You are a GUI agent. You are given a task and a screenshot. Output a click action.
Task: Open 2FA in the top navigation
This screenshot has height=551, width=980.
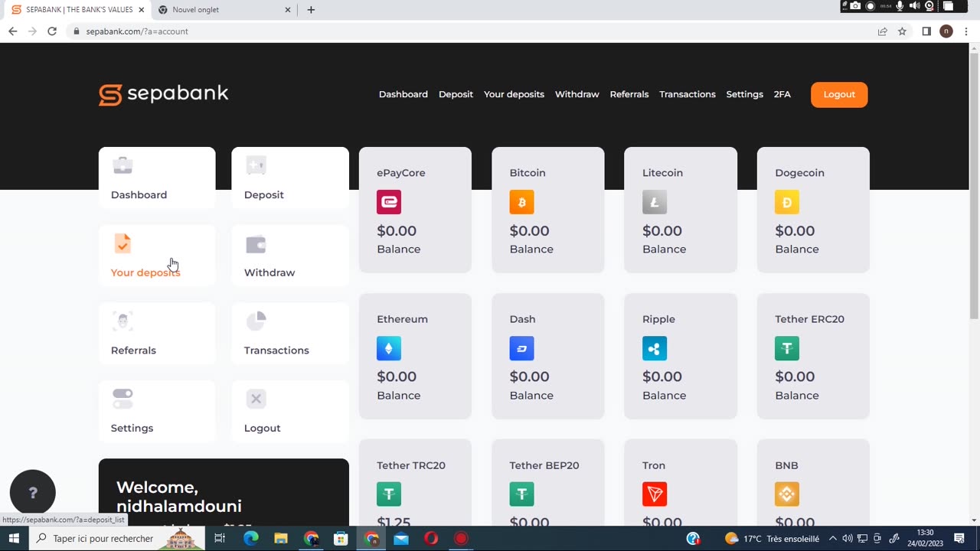(x=782, y=94)
